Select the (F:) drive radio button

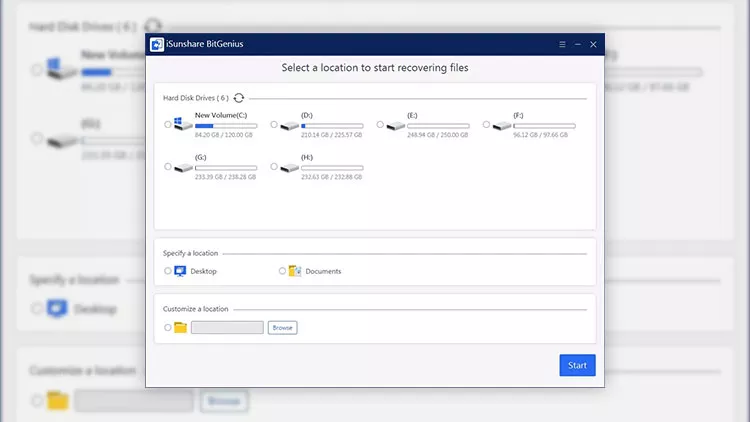(x=486, y=124)
